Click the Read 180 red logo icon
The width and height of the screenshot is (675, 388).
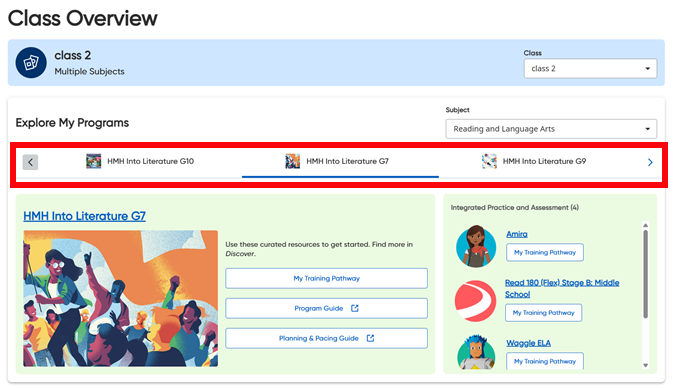point(476,301)
